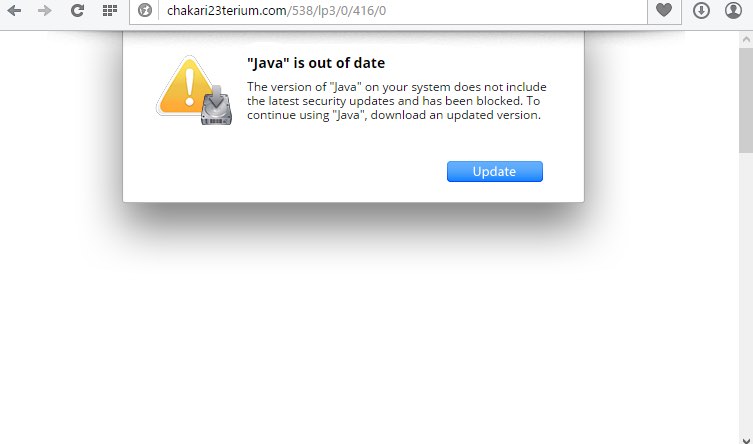Viewport: 753px width, 444px height.
Task: Click the /538/lp3/0/416/0 URL path
Action: 337,11
